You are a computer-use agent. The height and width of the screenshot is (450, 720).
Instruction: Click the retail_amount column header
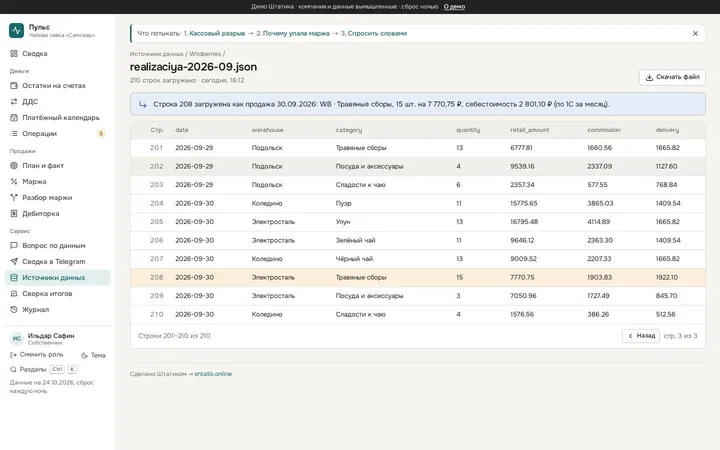click(529, 130)
